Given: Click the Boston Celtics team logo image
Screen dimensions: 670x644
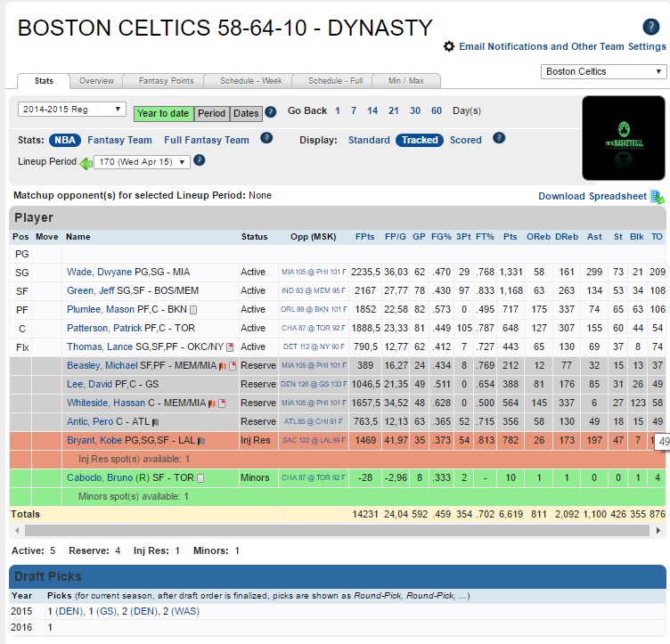Looking at the screenshot, I should point(624,138).
